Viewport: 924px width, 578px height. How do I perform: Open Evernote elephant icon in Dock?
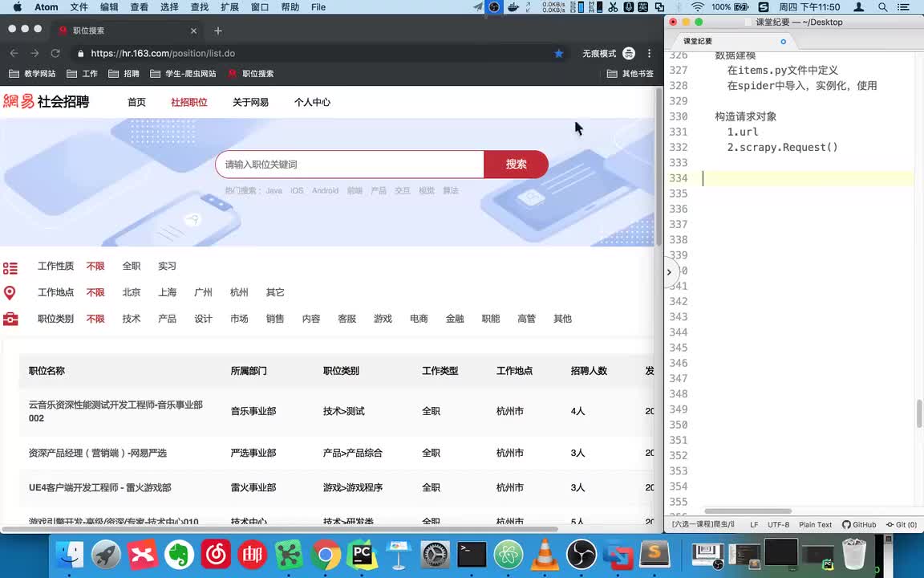(x=179, y=555)
